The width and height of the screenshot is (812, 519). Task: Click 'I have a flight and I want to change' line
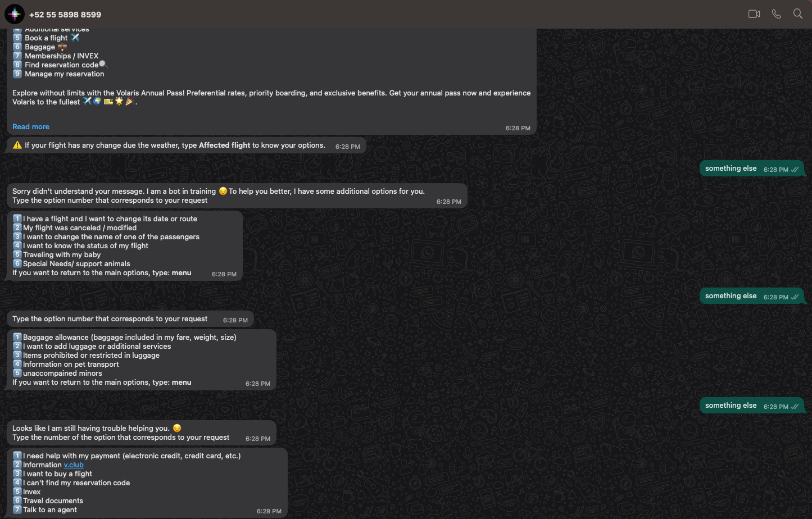coord(105,219)
